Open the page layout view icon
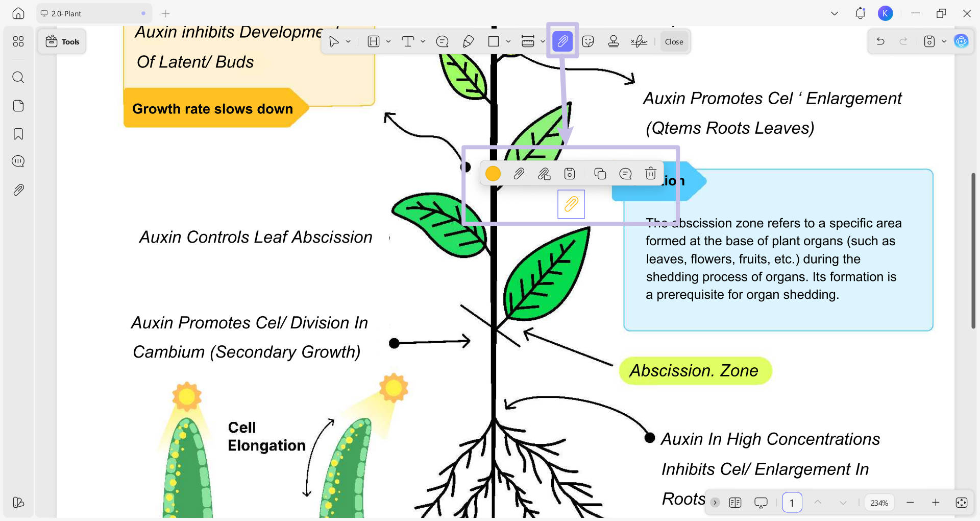The image size is (980, 521). coord(736,503)
